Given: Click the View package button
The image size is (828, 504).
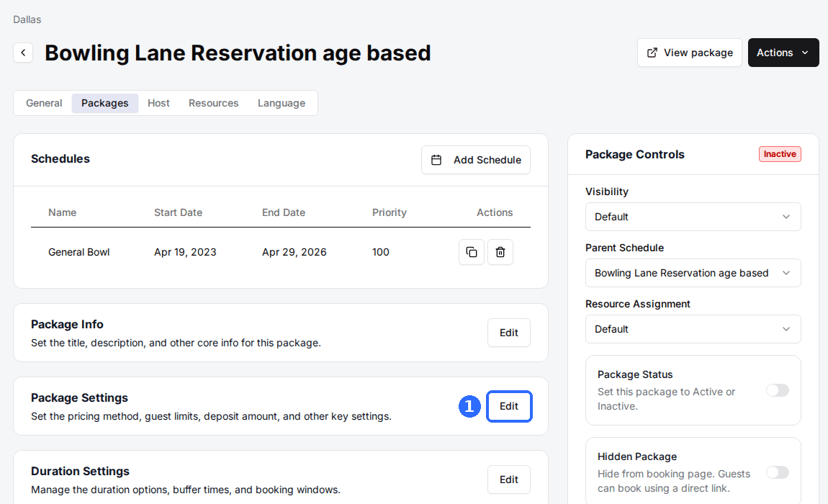Looking at the screenshot, I should pyautogui.click(x=689, y=53).
